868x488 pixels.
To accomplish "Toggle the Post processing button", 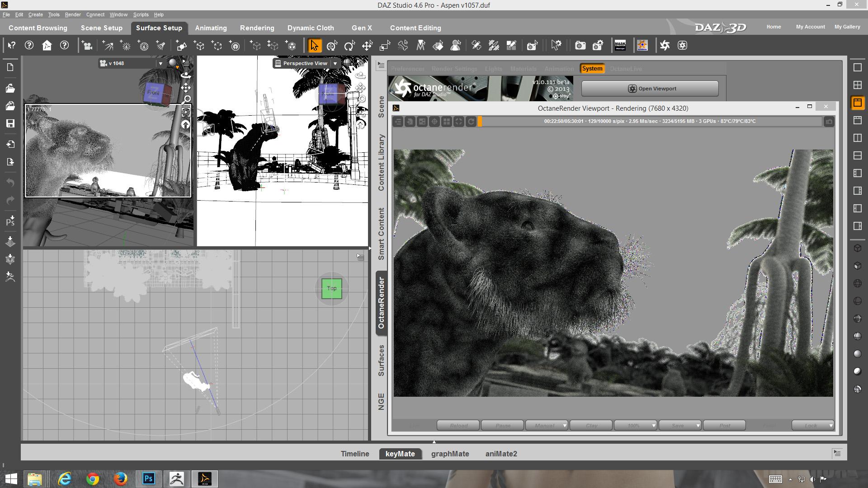I will [x=724, y=426].
